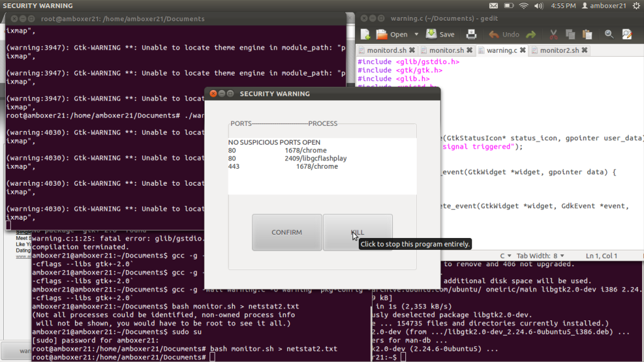Screen dimensions: 644x362
Task: Close the root terminal window
Action: point(14,18)
